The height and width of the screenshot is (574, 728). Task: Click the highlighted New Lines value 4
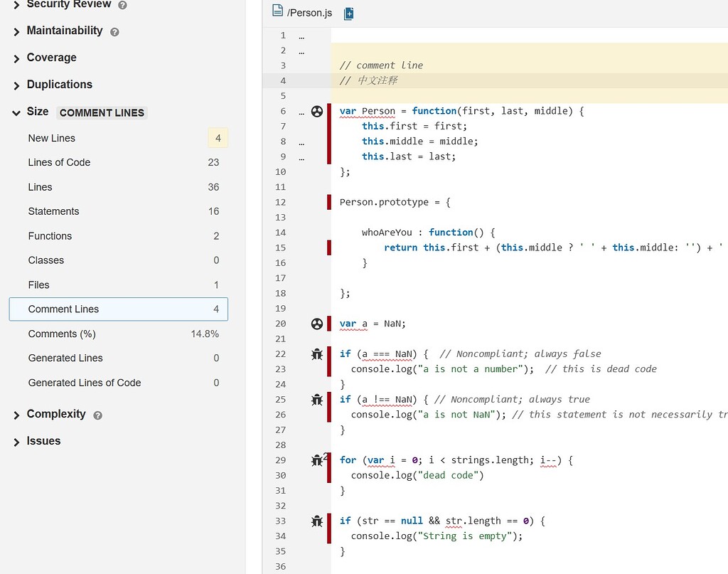[218, 138]
